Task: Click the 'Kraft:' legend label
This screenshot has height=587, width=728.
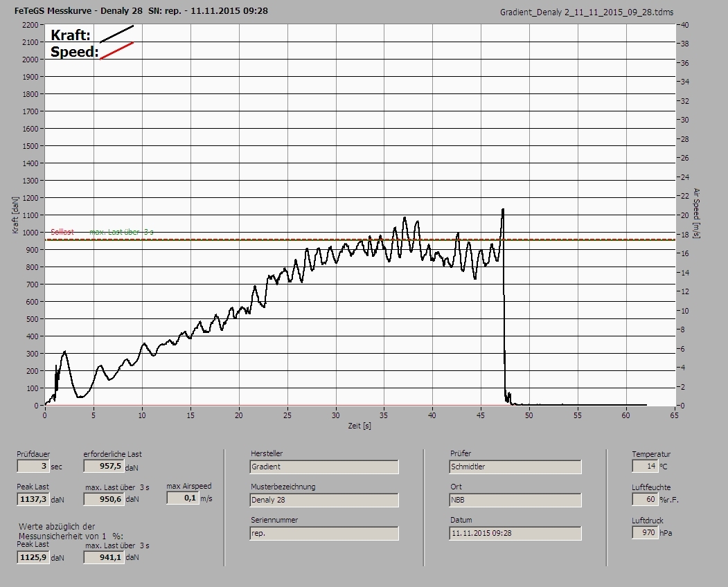Action: (x=70, y=35)
